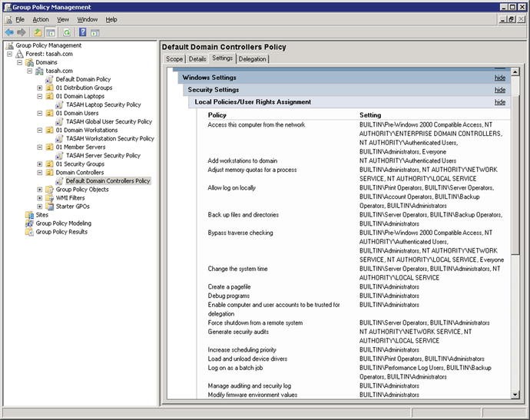Hide the Windows Settings section

click(x=500, y=78)
